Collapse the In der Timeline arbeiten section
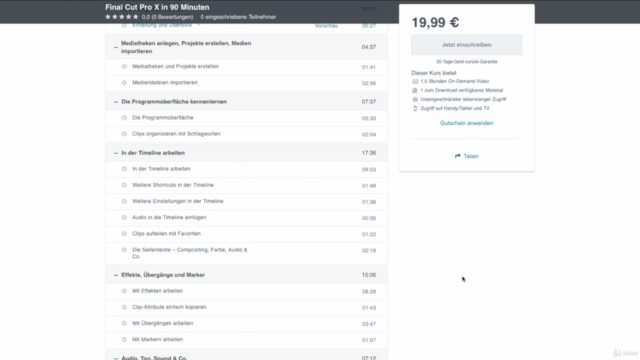The height and width of the screenshot is (360, 640). [x=116, y=153]
